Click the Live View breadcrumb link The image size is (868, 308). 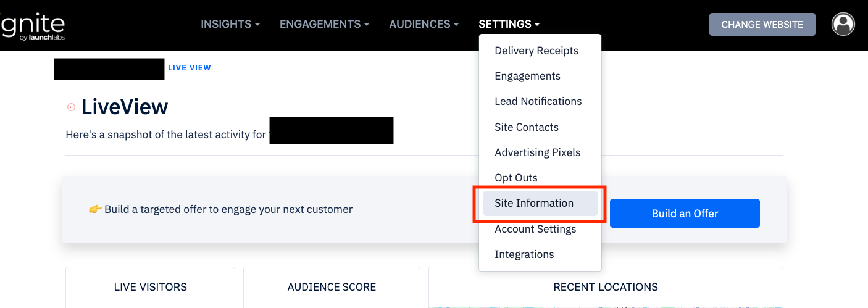190,68
